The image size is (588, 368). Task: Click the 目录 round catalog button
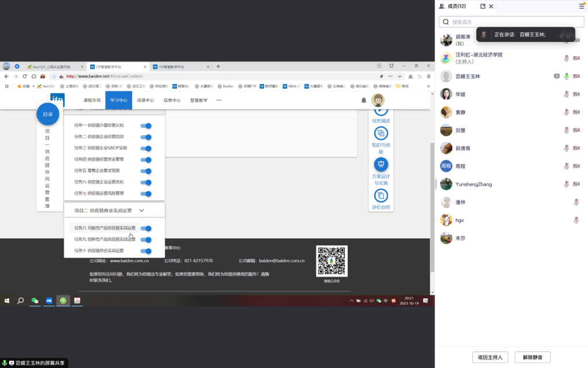[47, 114]
